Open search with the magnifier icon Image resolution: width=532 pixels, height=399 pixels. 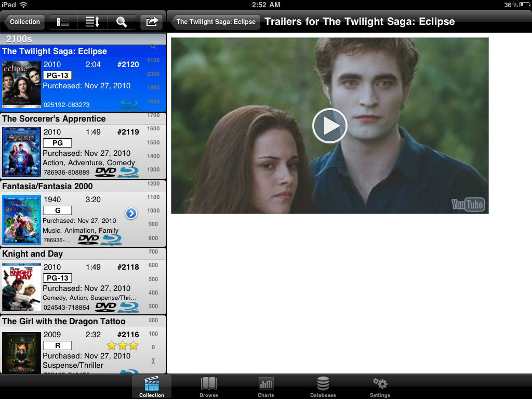coord(122,22)
